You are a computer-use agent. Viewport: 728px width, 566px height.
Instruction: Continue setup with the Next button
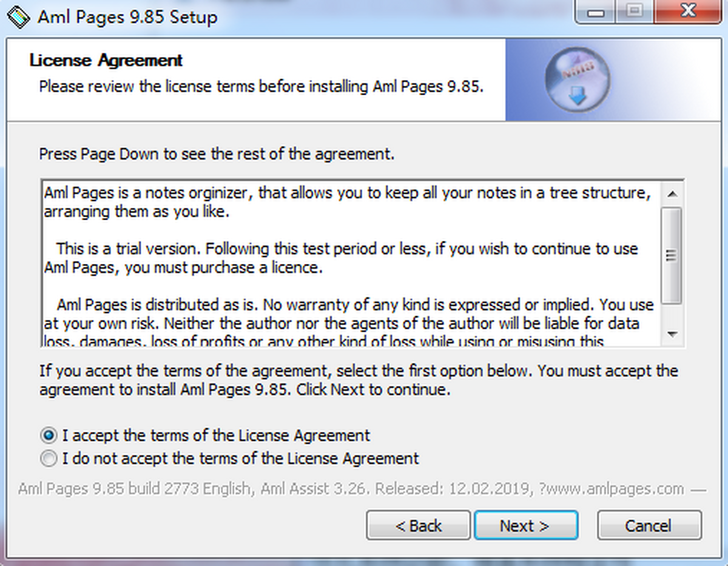coord(526,525)
